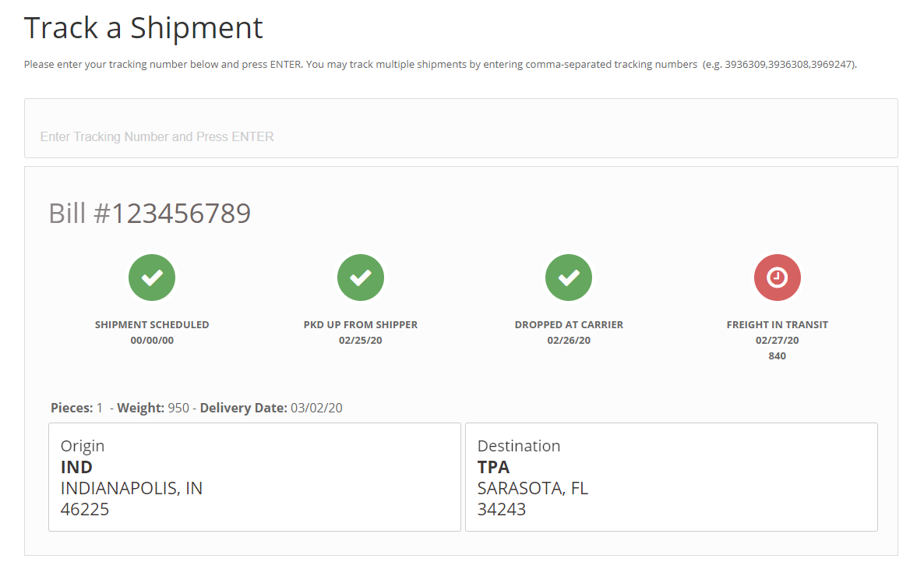Click the 02/25/20 pickup date
This screenshot has height=573, width=924.
click(361, 340)
